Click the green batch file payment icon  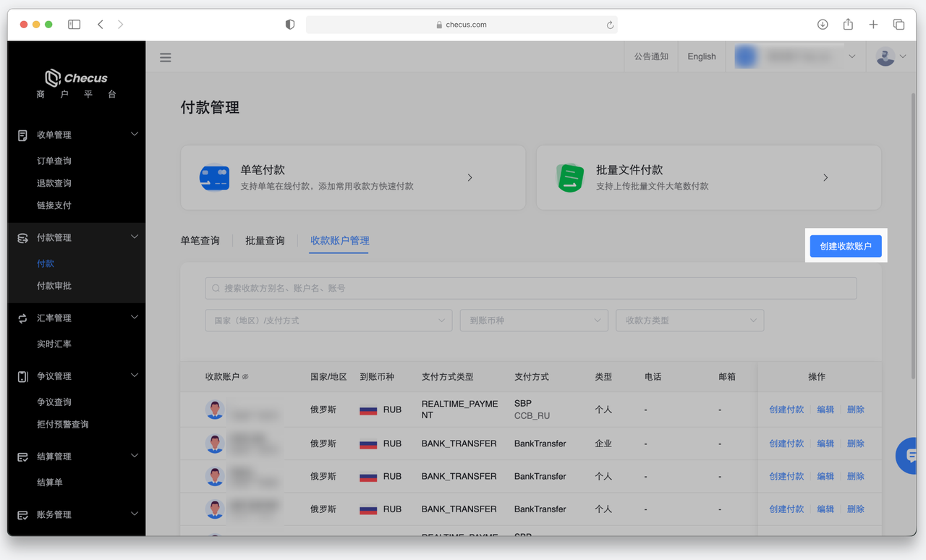point(570,177)
